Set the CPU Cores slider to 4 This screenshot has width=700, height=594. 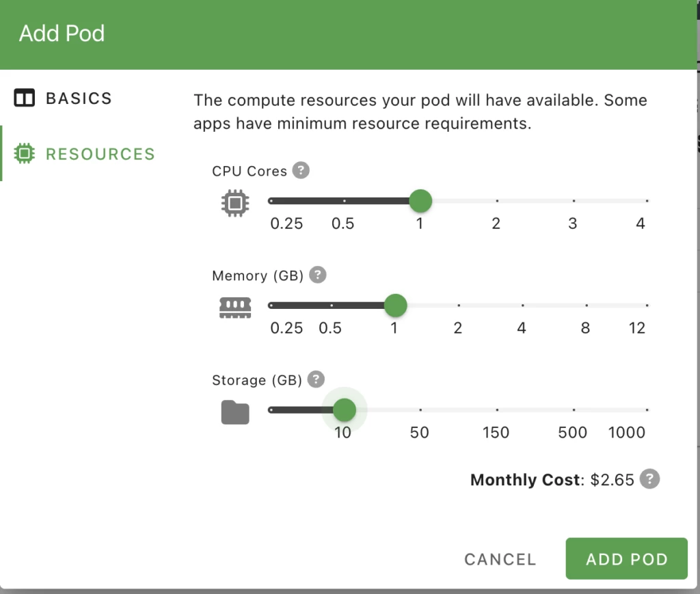pos(646,201)
